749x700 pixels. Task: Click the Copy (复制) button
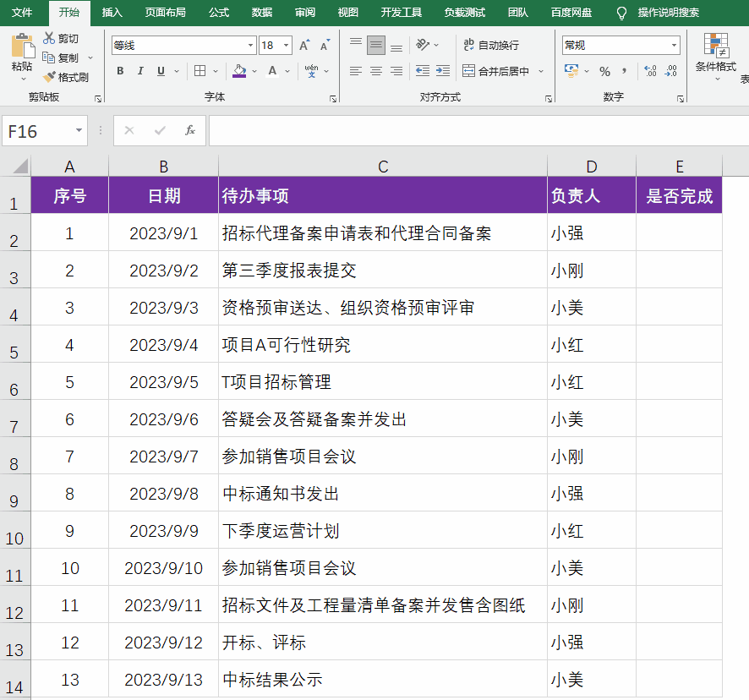click(x=61, y=57)
